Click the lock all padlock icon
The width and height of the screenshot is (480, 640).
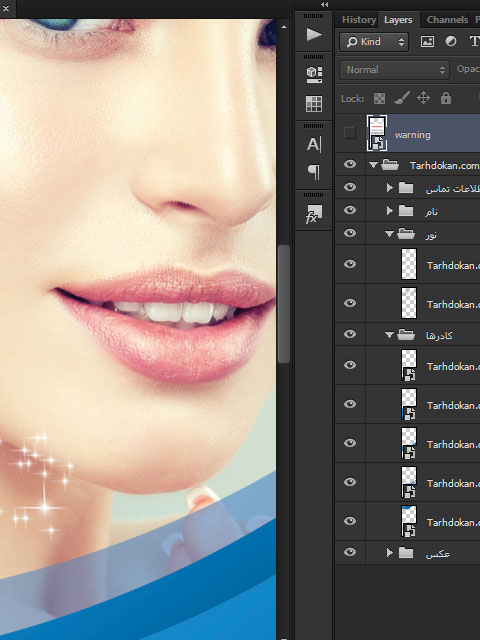click(446, 98)
